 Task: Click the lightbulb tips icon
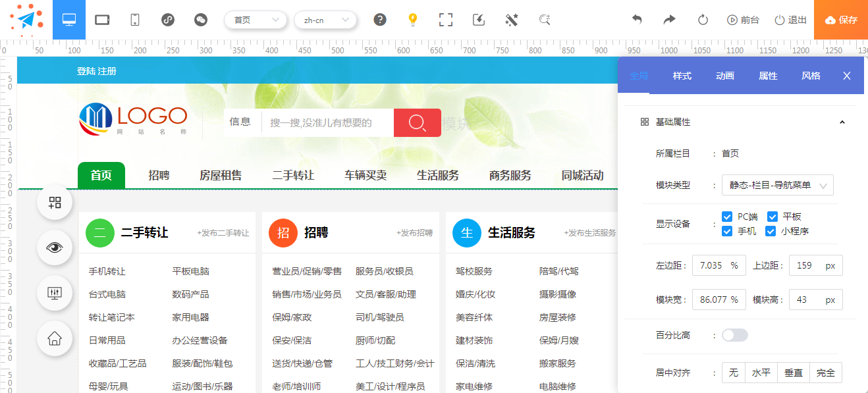[x=413, y=19]
